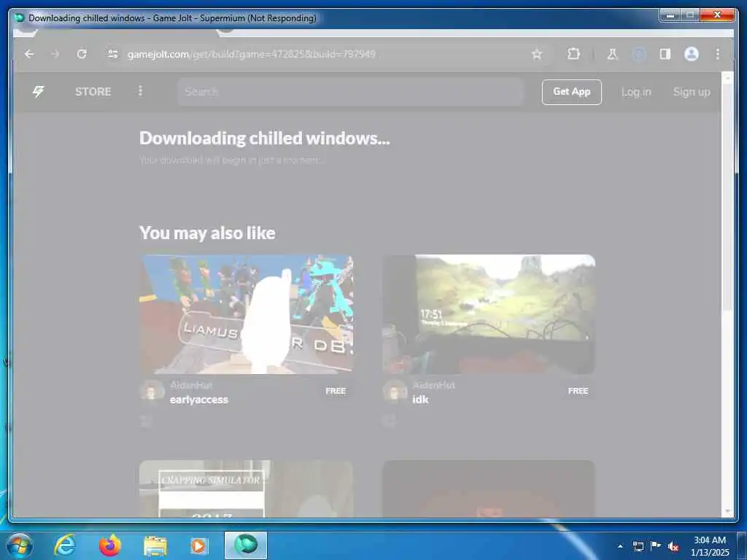Image resolution: width=747 pixels, height=560 pixels.
Task: Open the earlyaccess game thumbnail
Action: tap(247, 314)
